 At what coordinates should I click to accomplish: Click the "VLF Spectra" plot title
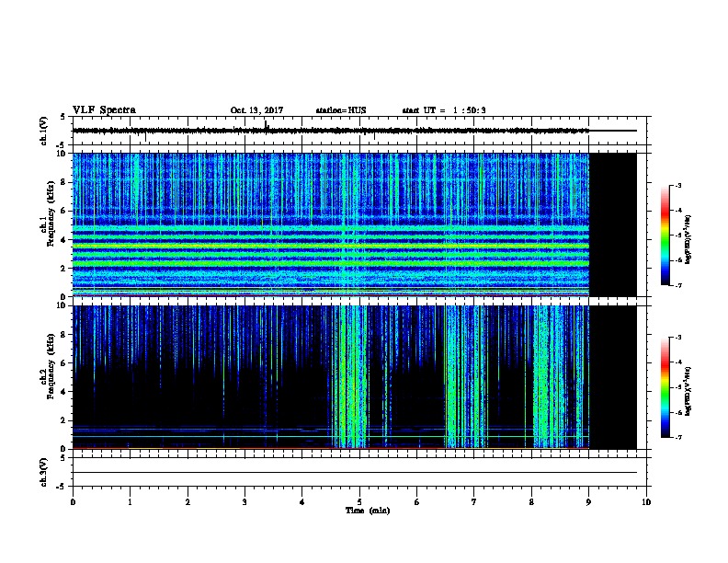pyautogui.click(x=104, y=110)
